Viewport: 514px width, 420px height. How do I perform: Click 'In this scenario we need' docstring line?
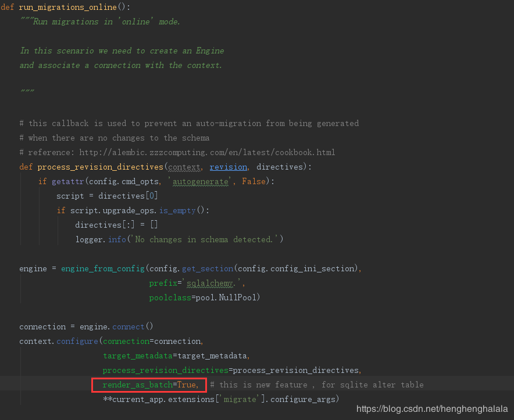click(x=122, y=51)
